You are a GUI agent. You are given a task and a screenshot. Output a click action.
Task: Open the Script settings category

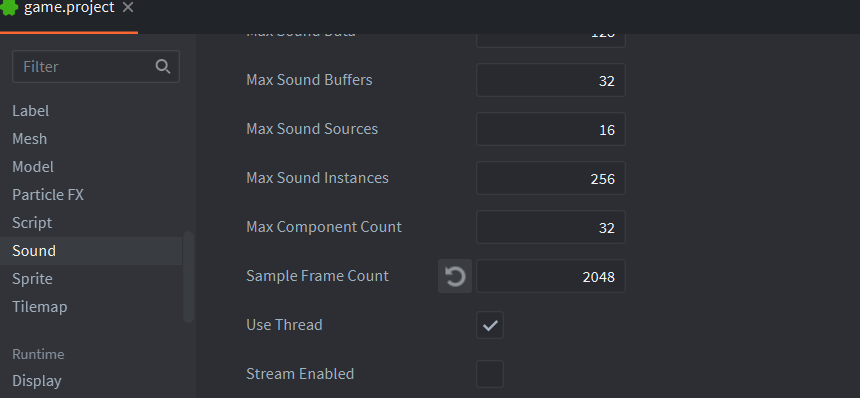(x=32, y=223)
